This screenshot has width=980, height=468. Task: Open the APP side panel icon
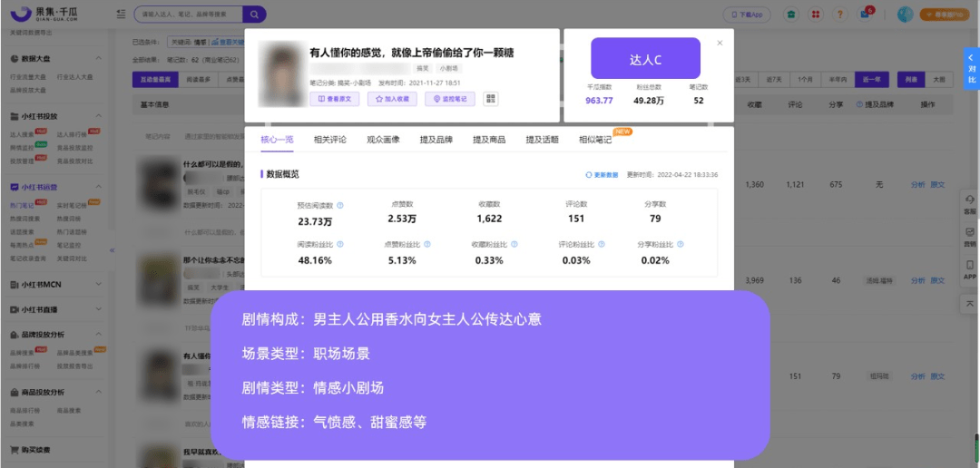pyautogui.click(x=969, y=269)
